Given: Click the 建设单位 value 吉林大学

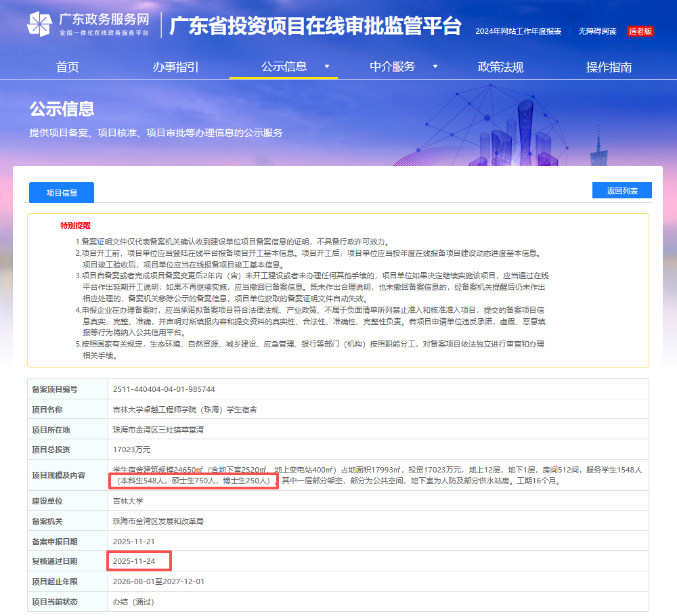Looking at the screenshot, I should click(x=128, y=501).
